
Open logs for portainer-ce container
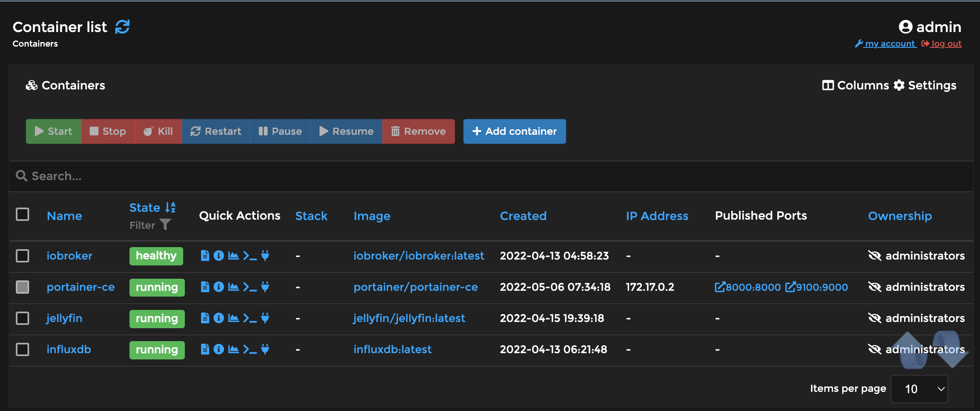pyautogui.click(x=205, y=287)
